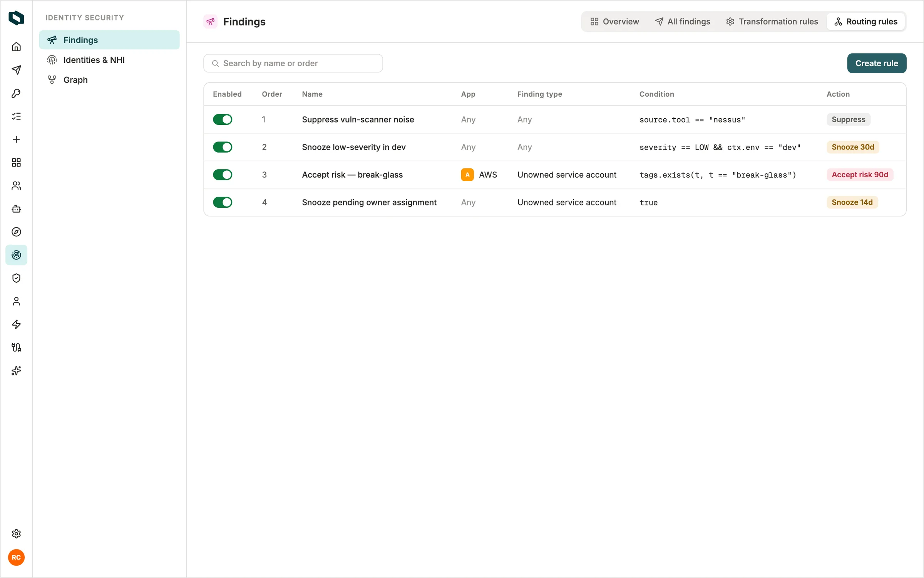Open the shield check icon in left rail
Screen dimensions: 924x578
(x=16, y=278)
